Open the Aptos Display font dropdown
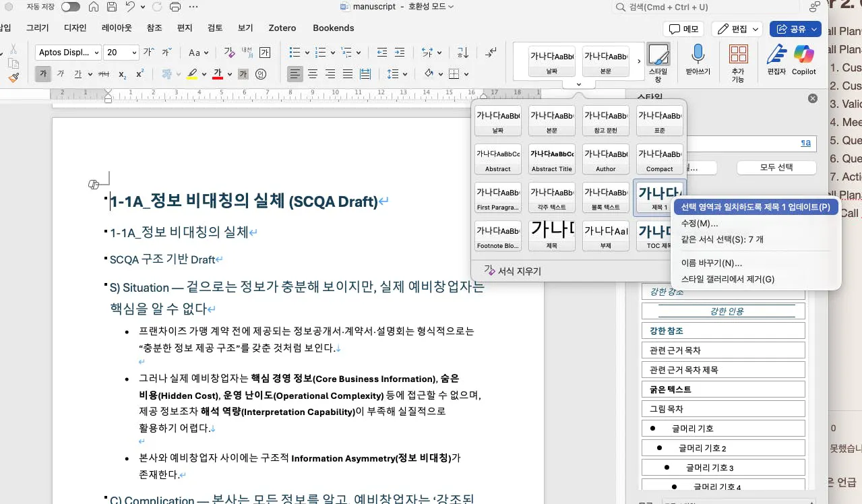This screenshot has height=504, width=862. point(67,52)
